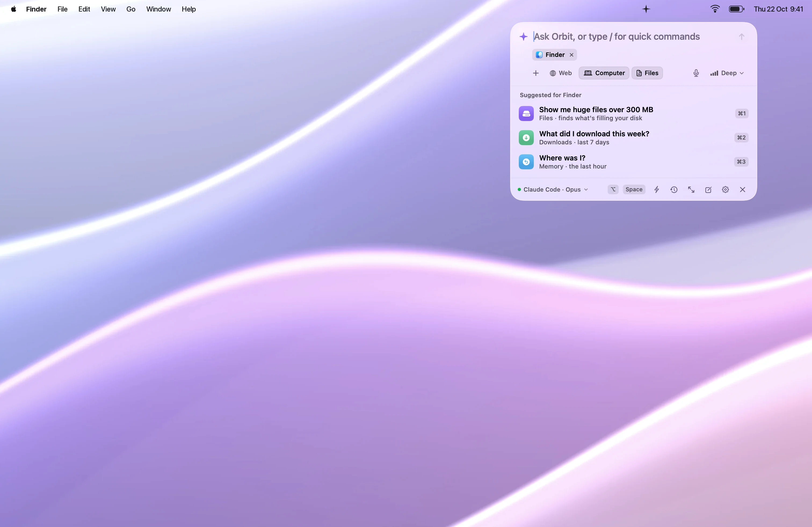Toggle the Files source option
Screen dimensions: 812x527
pos(647,73)
